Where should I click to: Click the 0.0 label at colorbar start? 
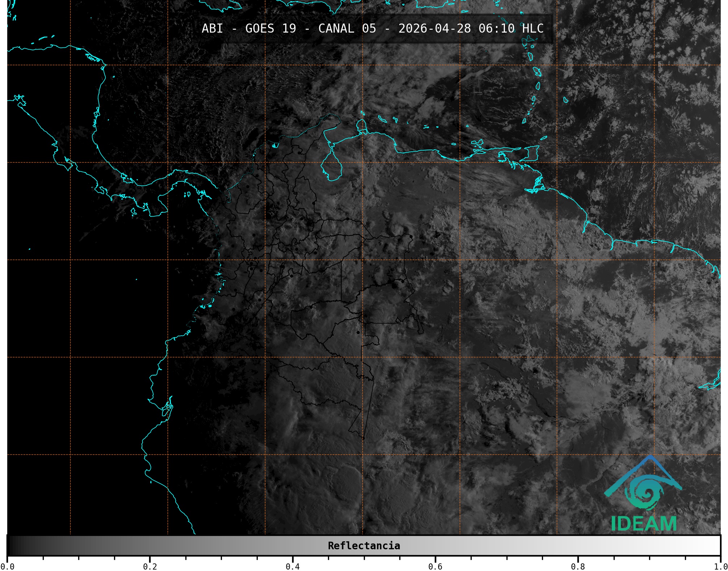[x=7, y=566]
